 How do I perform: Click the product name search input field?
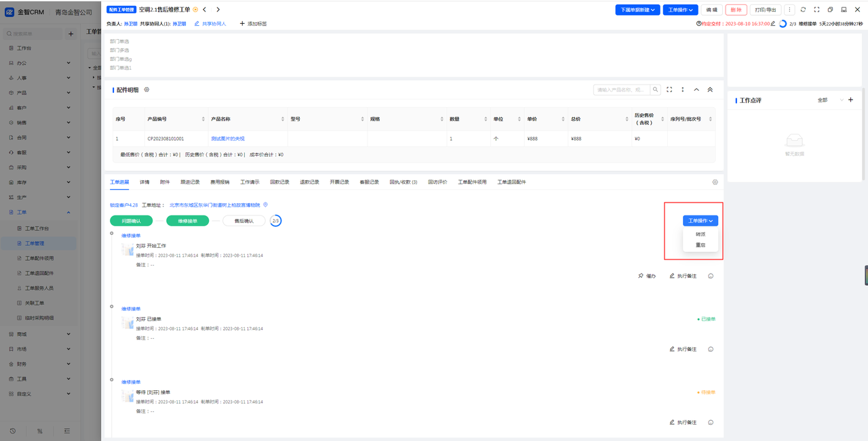[621, 89]
